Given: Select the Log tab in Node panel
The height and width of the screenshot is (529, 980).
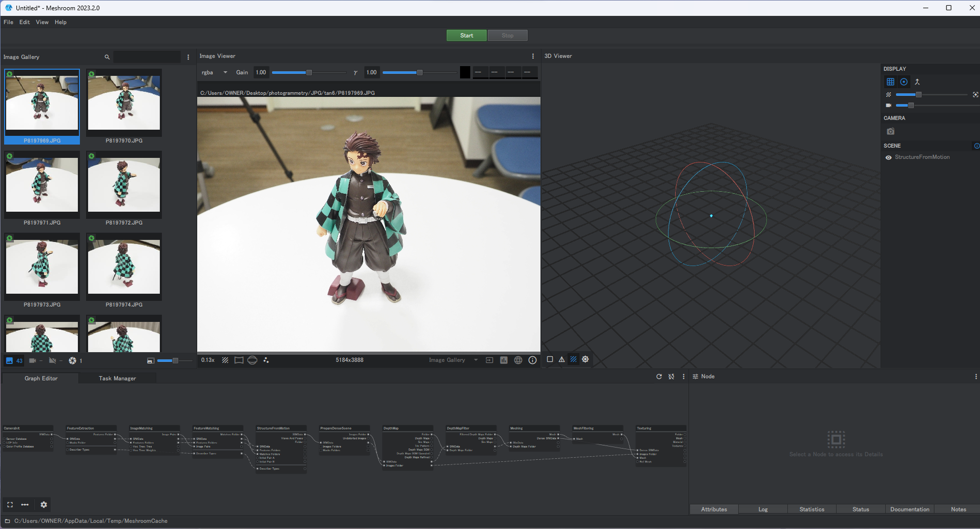Looking at the screenshot, I should click(763, 509).
